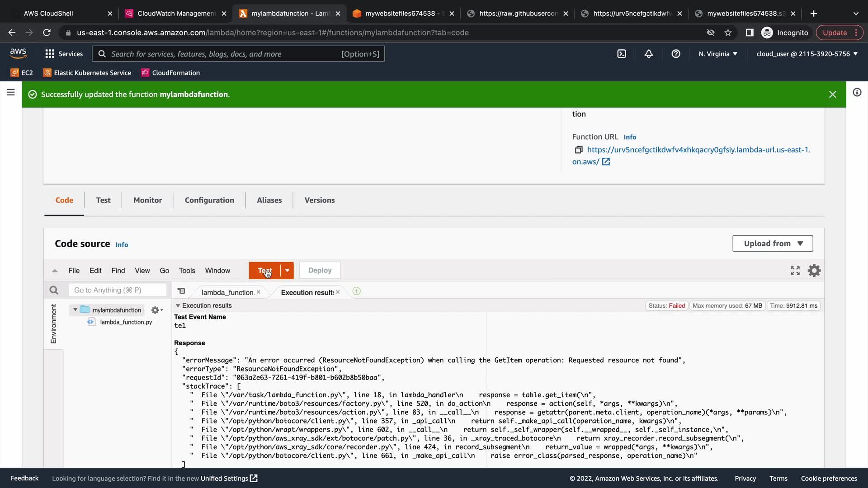Collapse the mylambdafunction folder tree
868x488 pixels.
point(75,310)
